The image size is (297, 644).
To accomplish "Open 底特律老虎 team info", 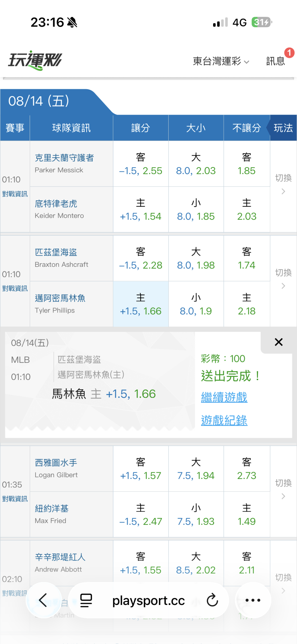I will tap(56, 204).
